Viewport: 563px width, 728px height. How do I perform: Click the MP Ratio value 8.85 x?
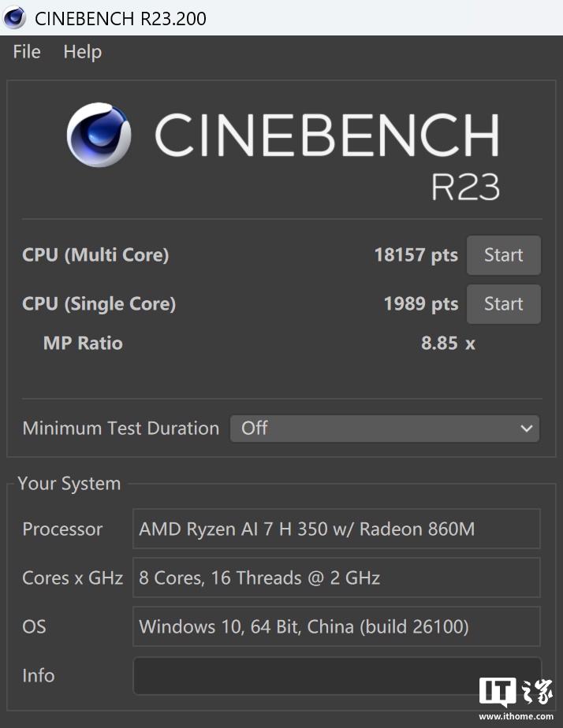pos(448,344)
